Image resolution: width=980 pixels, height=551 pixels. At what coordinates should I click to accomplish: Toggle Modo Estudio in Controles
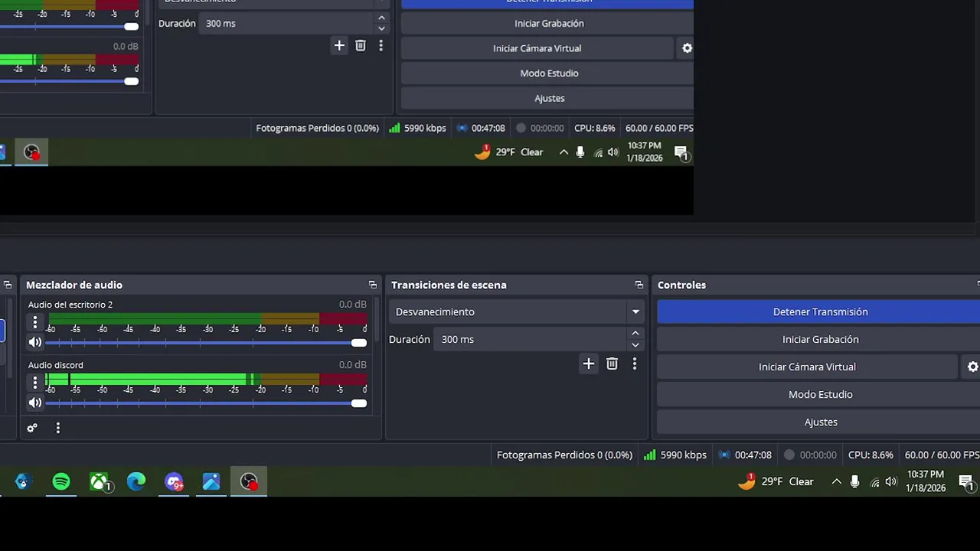pos(820,394)
